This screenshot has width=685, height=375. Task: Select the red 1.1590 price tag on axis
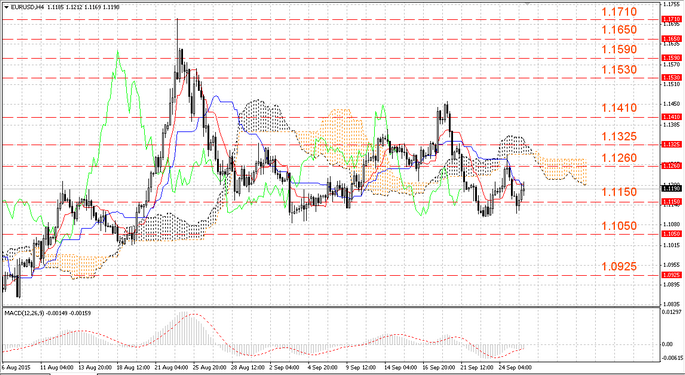point(671,58)
